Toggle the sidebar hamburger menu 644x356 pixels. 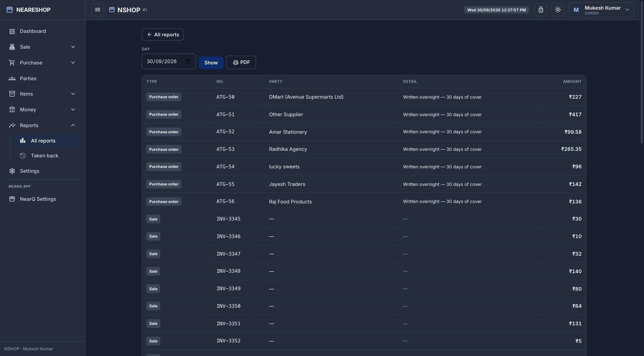[x=97, y=10]
